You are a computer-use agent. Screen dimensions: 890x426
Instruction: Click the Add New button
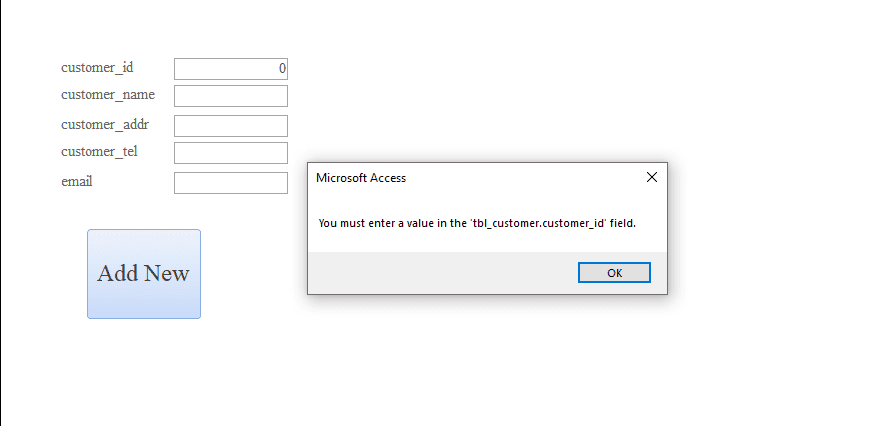tap(144, 274)
